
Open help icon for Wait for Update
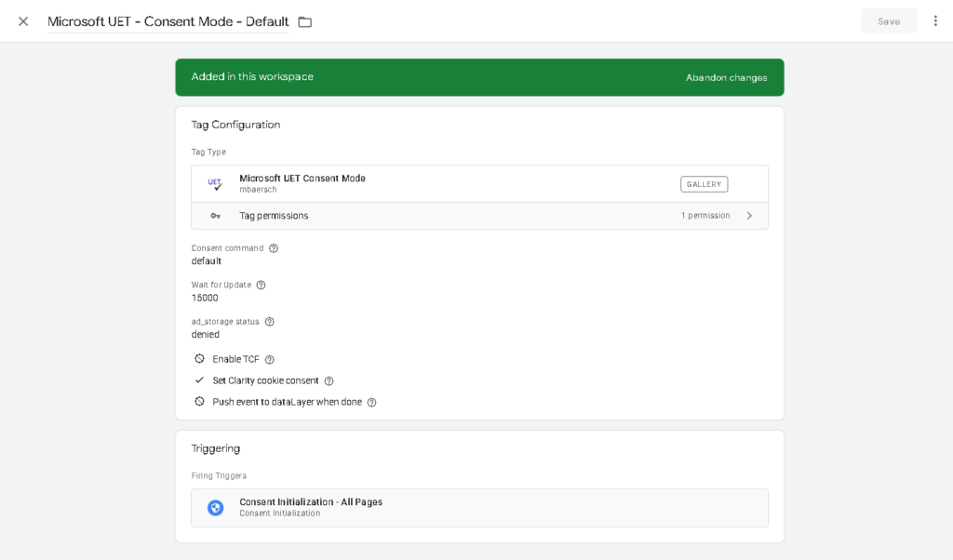coord(261,285)
